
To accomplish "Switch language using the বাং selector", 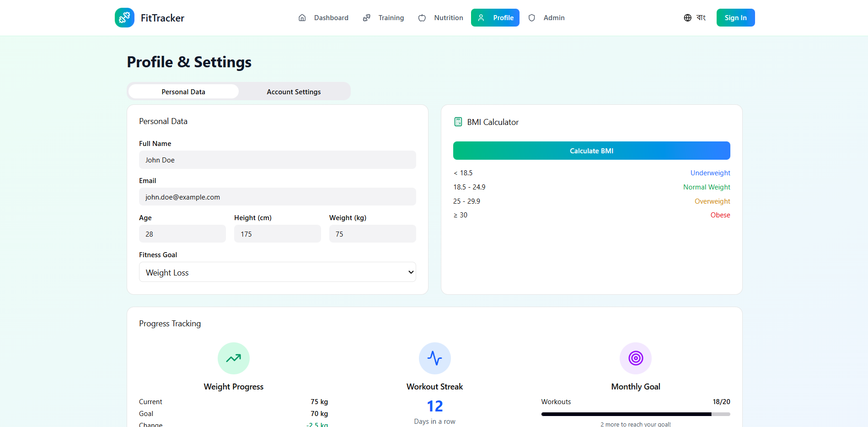I will pyautogui.click(x=701, y=17).
